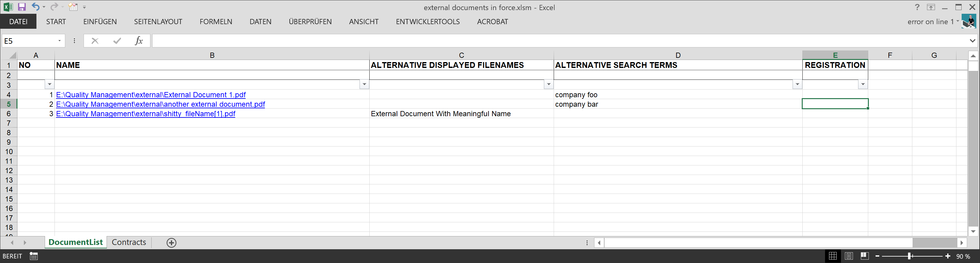
Task: Select cell 'External Document With Meaningful Name'
Action: tap(462, 114)
